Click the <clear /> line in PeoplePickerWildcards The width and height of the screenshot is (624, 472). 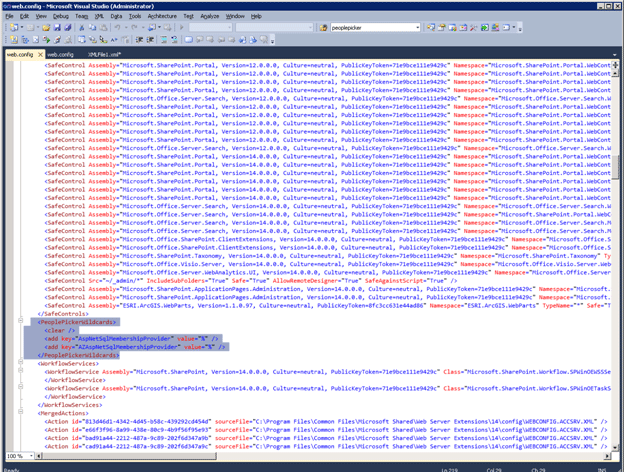click(60, 330)
